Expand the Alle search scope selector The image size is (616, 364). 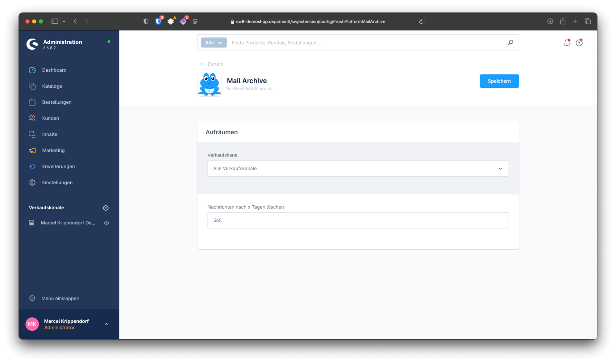pyautogui.click(x=213, y=43)
